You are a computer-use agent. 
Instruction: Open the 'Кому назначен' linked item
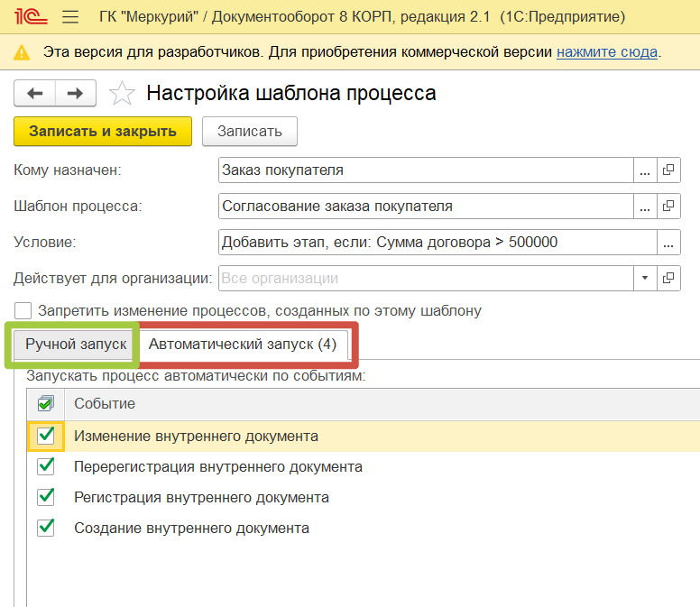click(x=668, y=170)
